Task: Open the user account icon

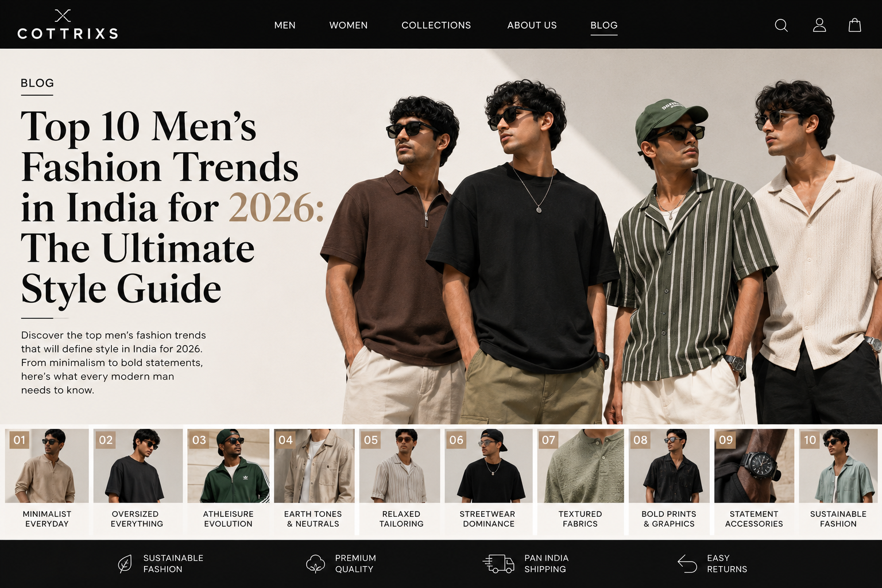Action: point(819,25)
